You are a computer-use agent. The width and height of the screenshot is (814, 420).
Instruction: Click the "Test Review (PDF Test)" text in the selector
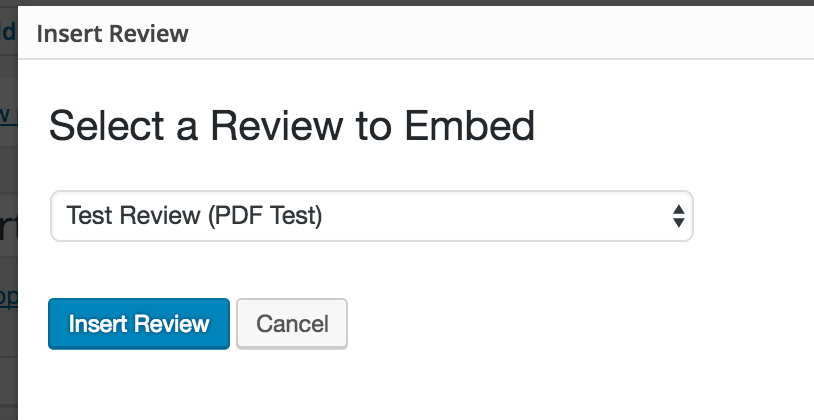pos(194,216)
